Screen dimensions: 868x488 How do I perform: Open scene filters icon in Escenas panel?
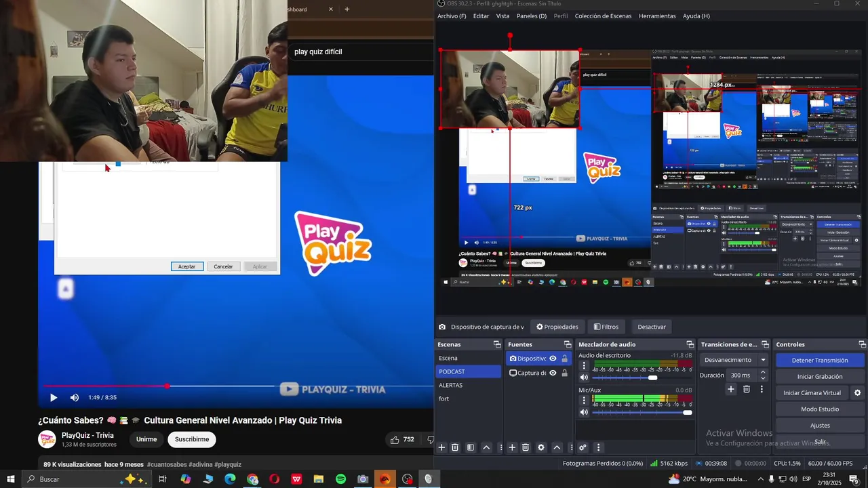(471, 447)
